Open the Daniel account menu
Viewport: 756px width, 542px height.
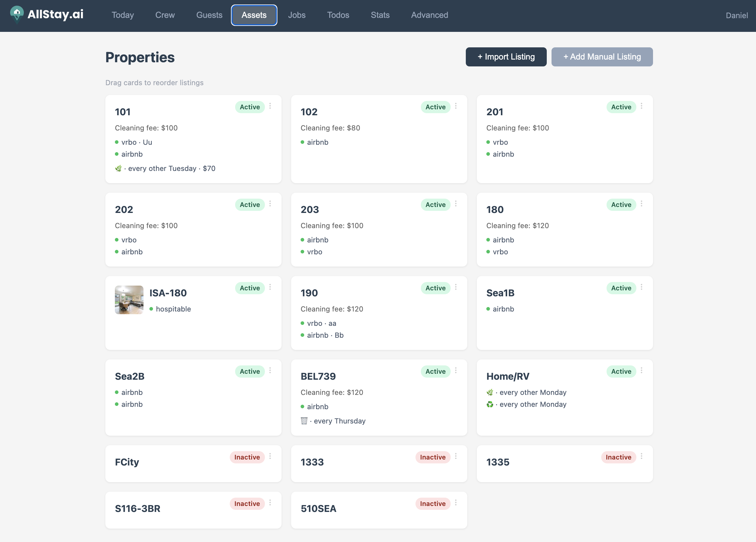(x=737, y=15)
